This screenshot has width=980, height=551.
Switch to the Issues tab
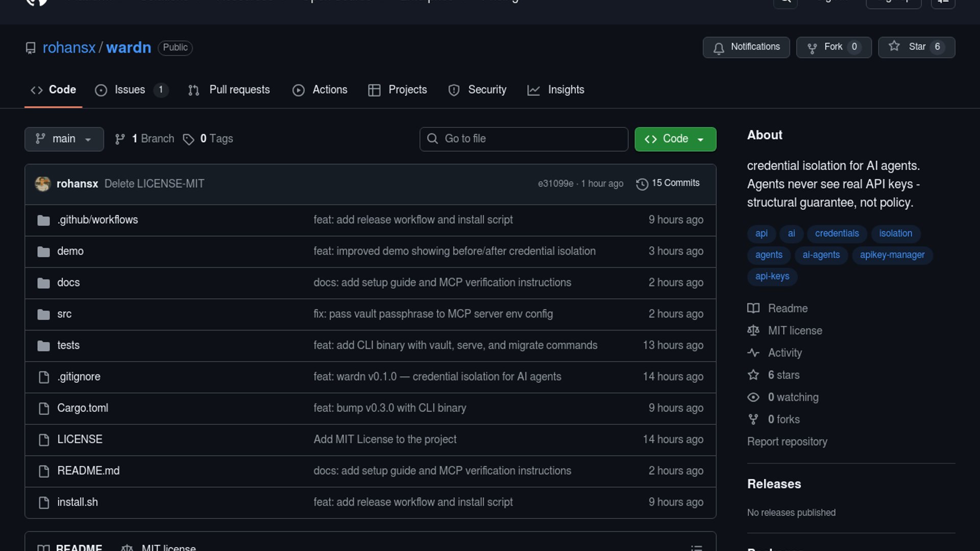[x=130, y=90]
